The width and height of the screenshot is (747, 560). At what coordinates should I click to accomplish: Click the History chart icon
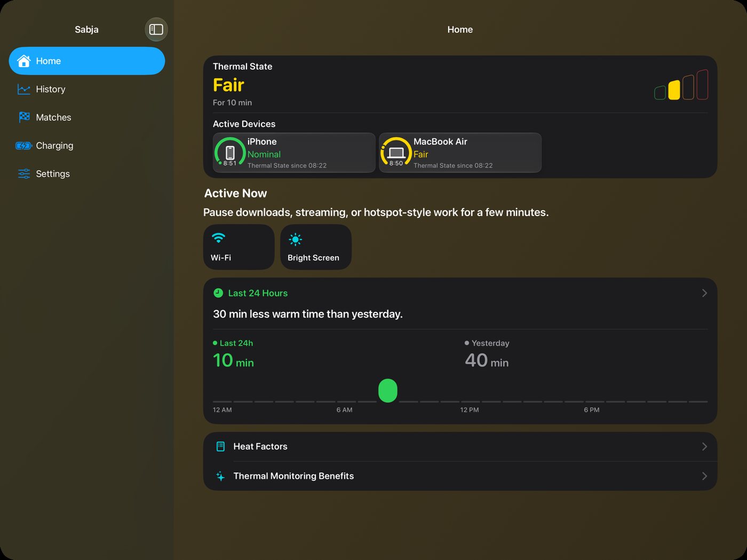tap(23, 89)
